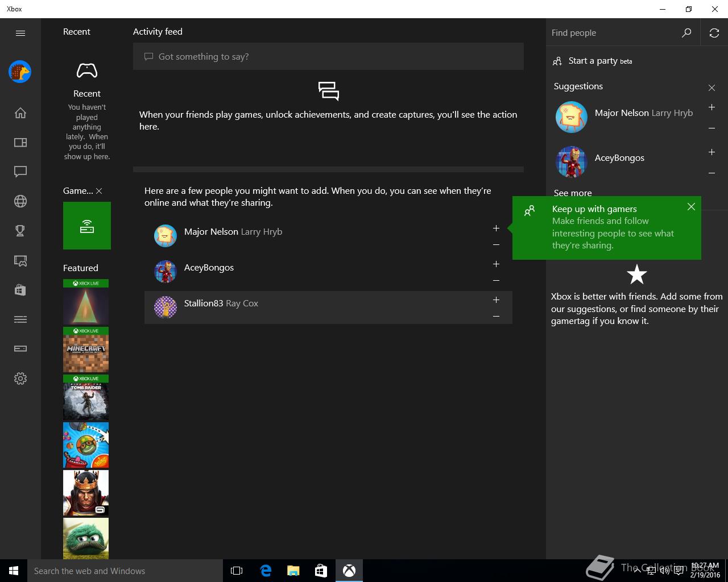Open Store bag icon in sidebar
This screenshot has height=582, width=728.
point(20,290)
